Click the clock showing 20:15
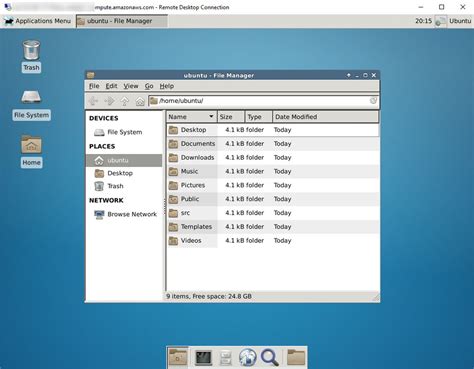This screenshot has height=369, width=474. click(423, 21)
